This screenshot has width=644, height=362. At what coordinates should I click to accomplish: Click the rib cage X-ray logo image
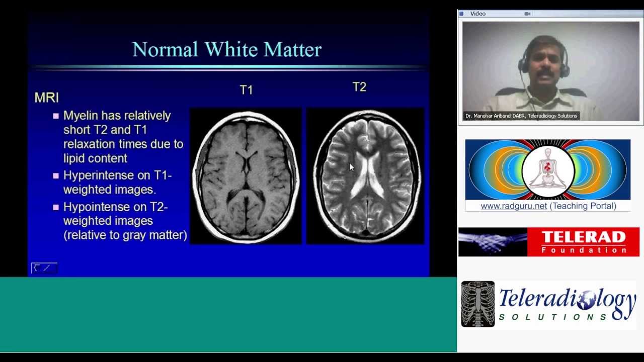(478, 304)
